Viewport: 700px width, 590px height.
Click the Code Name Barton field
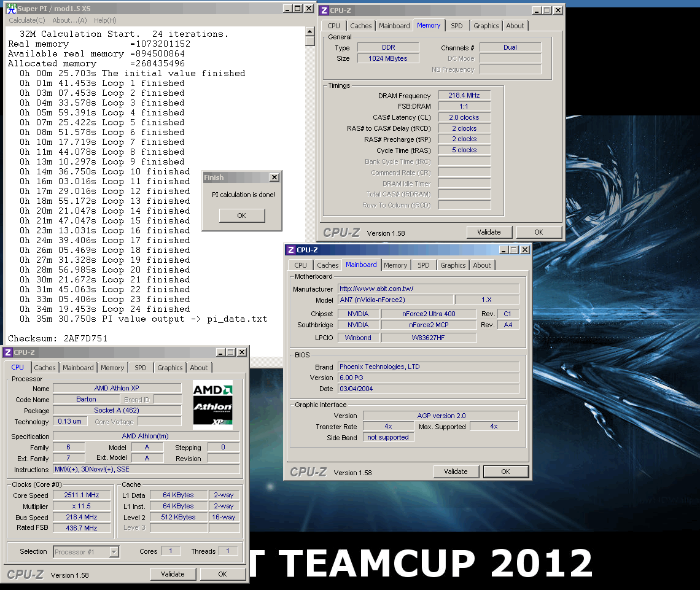[x=86, y=400]
